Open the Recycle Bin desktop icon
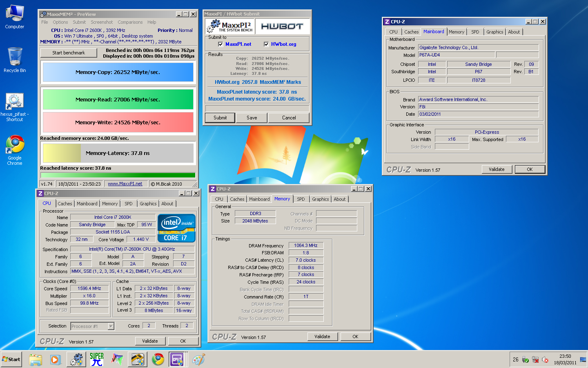This screenshot has height=368, width=588. click(x=15, y=60)
